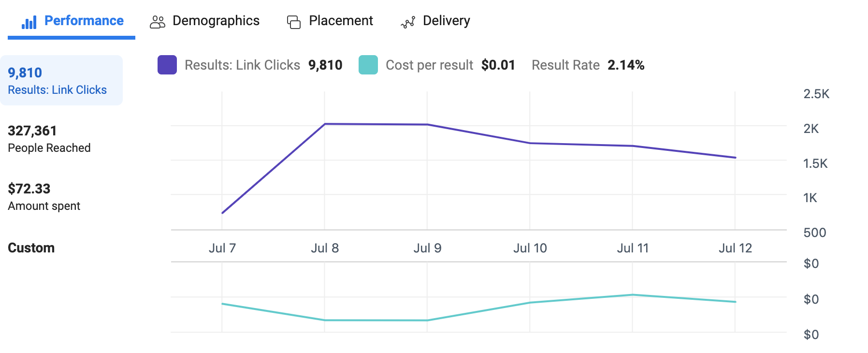Screen dimensions: 868x353
Task: Select the 327,361 People Reached metric
Action: tap(49, 138)
